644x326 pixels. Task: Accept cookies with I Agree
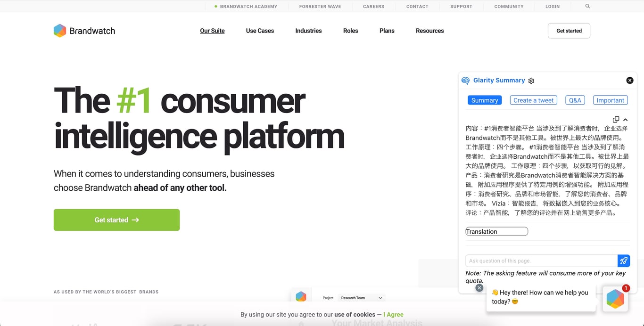click(393, 314)
